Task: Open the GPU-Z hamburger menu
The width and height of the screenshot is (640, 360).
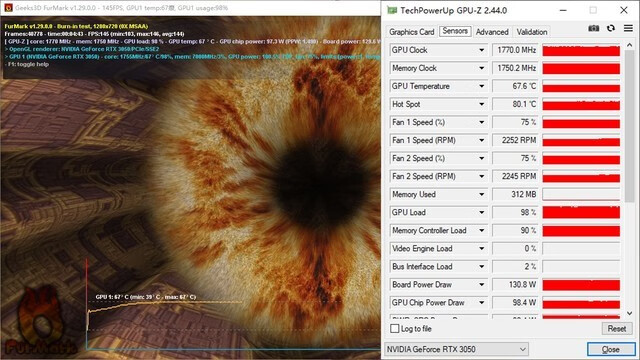Action: 628,28
